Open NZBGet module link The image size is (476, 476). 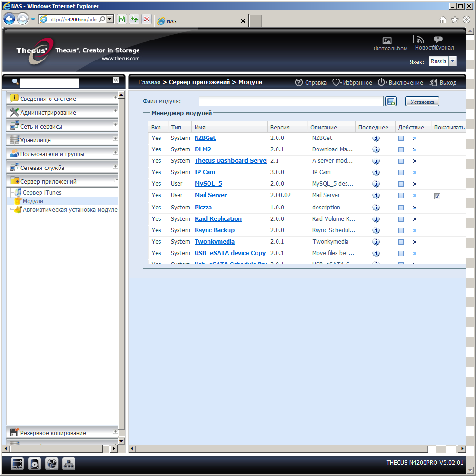click(205, 138)
